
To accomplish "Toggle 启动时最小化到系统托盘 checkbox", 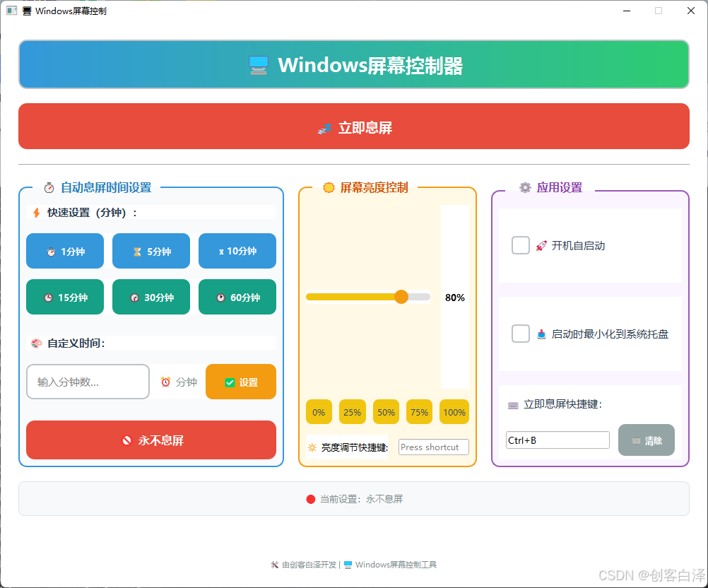I will [521, 334].
